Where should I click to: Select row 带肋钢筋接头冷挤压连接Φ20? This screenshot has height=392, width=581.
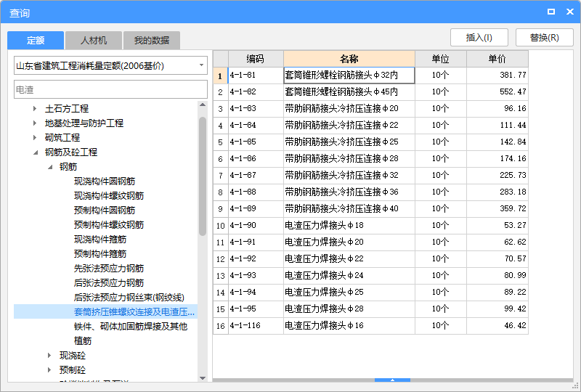[349, 109]
